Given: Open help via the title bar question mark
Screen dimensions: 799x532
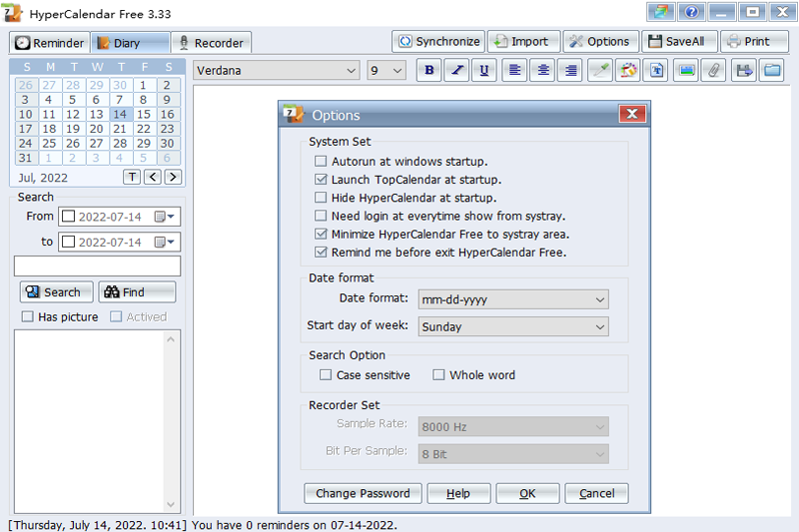Looking at the screenshot, I should tap(691, 12).
